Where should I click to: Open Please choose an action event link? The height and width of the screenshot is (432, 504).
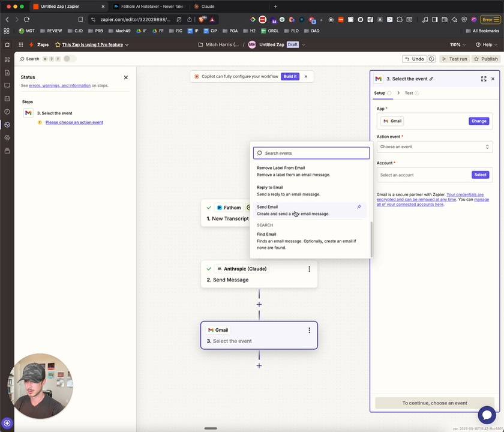pyautogui.click(x=74, y=122)
